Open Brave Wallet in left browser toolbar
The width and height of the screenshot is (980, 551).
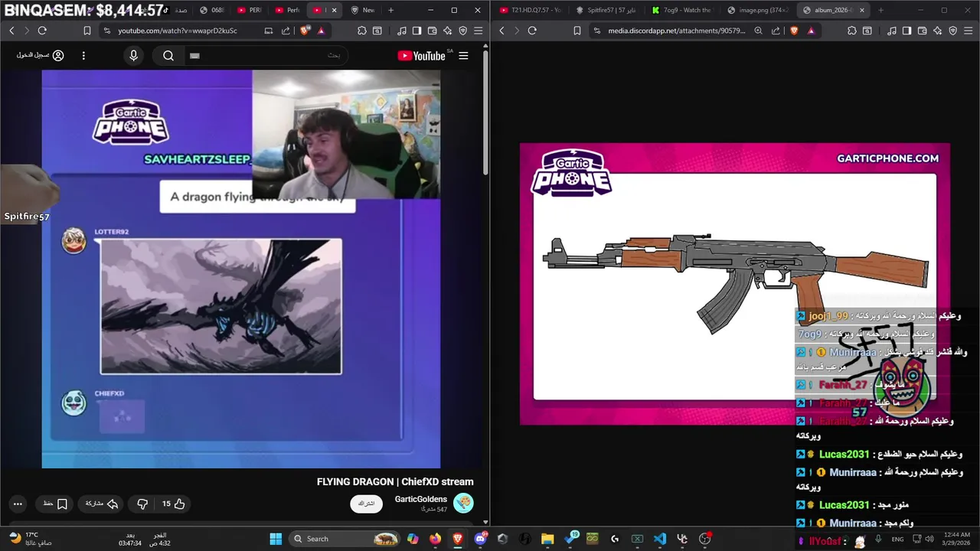click(432, 31)
